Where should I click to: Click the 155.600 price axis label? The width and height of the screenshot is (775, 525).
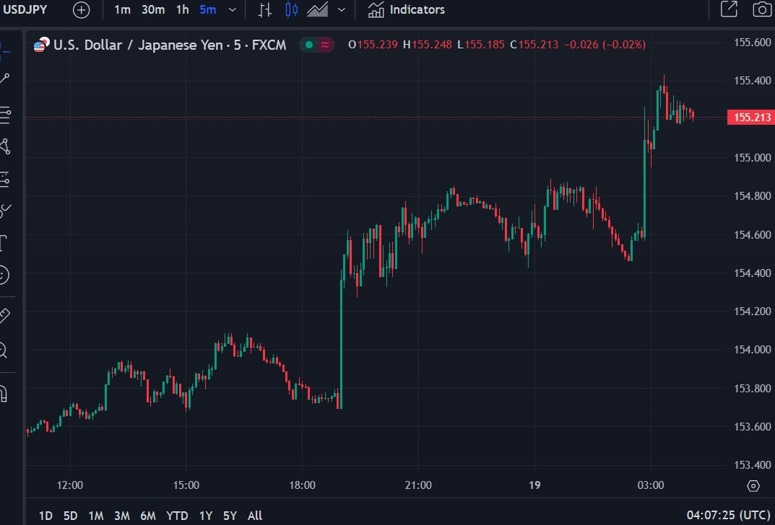pyautogui.click(x=752, y=43)
